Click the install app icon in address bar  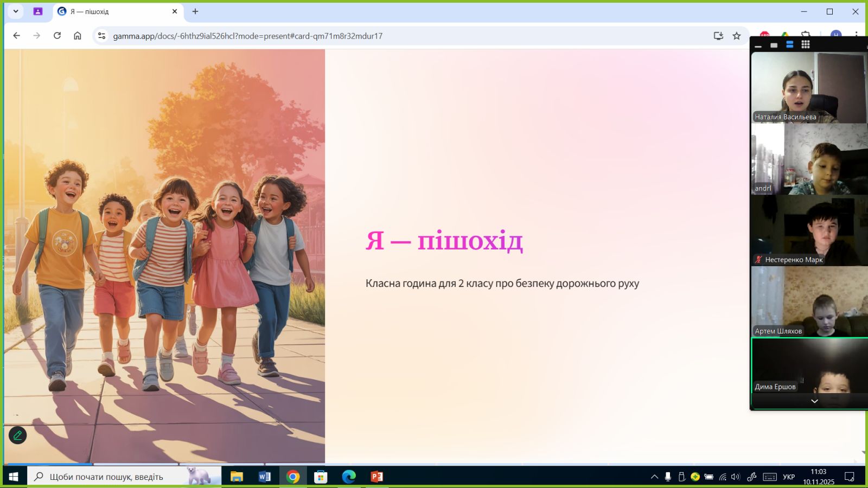click(x=718, y=36)
